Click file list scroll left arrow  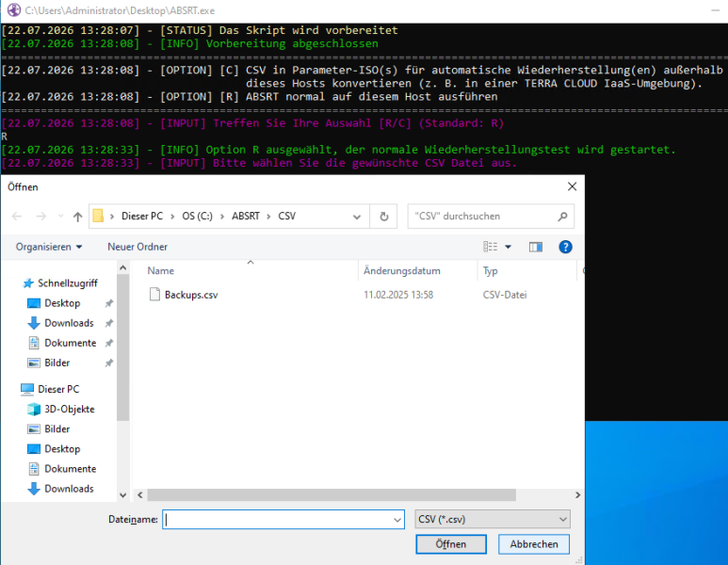[140, 495]
